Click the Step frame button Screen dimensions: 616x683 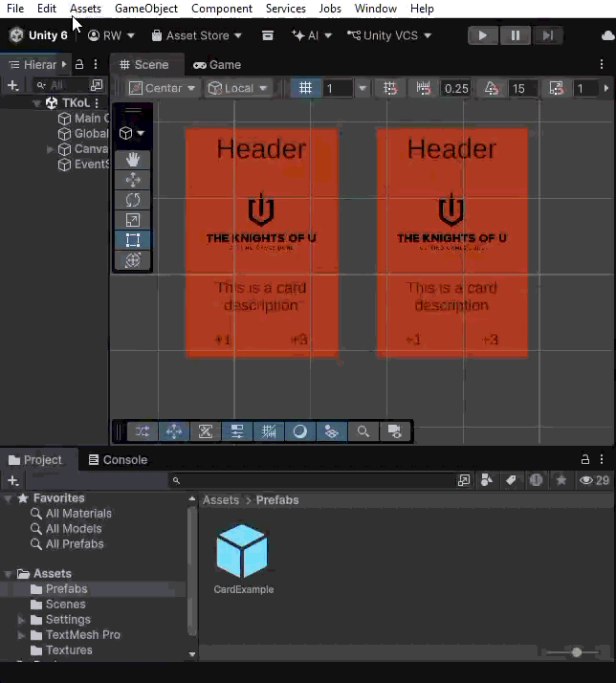click(x=547, y=35)
